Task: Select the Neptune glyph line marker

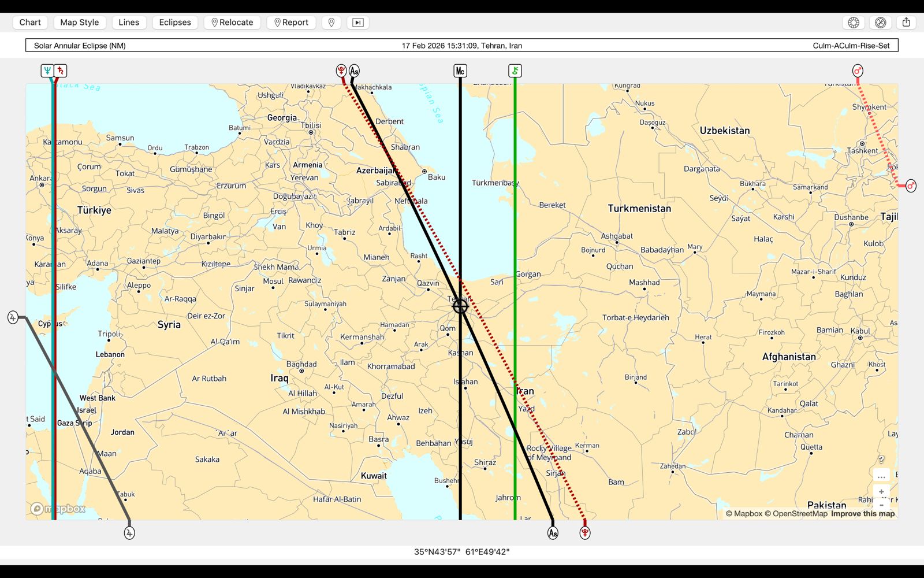Action: tap(47, 71)
